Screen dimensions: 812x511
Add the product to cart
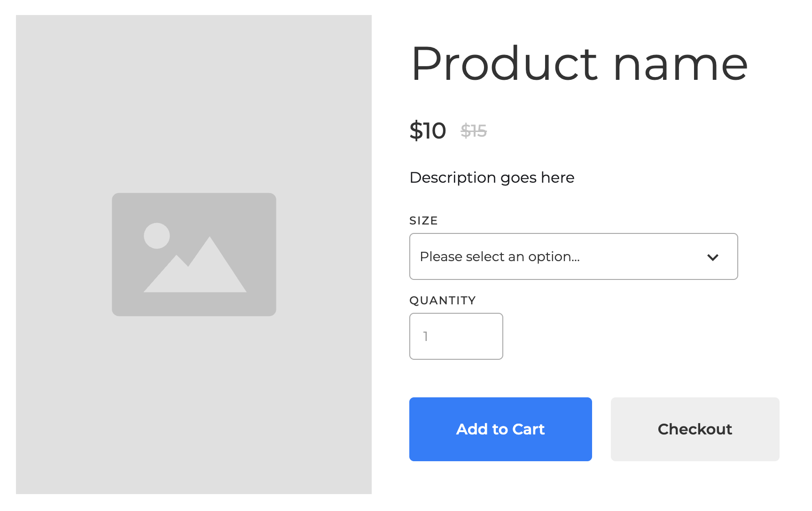tap(500, 429)
